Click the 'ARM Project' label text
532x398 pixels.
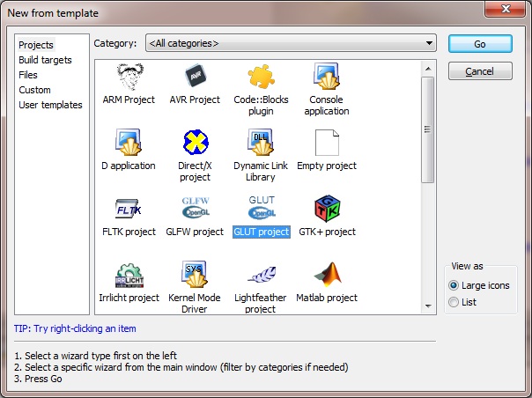[129, 99]
